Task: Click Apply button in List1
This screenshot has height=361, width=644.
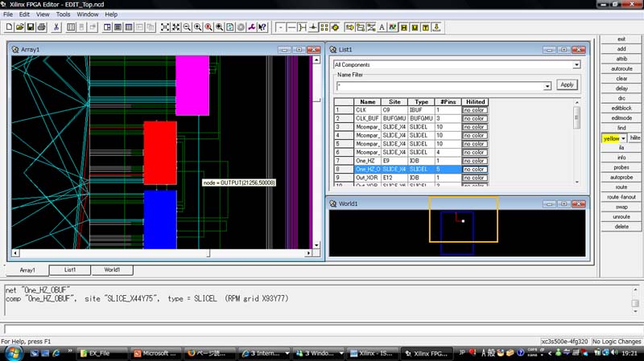Action: (x=567, y=85)
